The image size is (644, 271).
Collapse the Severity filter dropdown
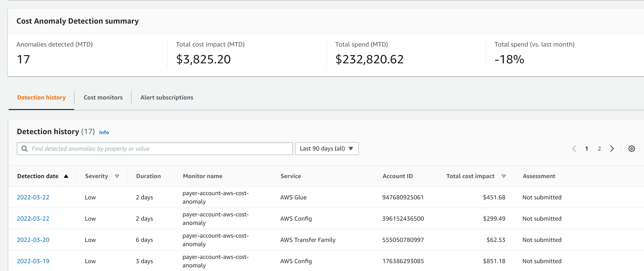(x=117, y=176)
